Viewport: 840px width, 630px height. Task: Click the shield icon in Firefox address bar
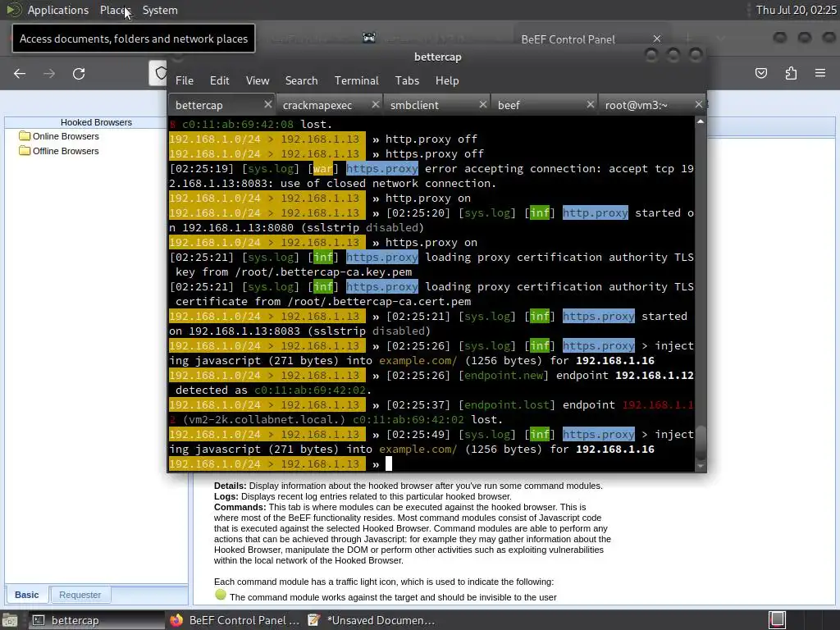click(x=160, y=73)
